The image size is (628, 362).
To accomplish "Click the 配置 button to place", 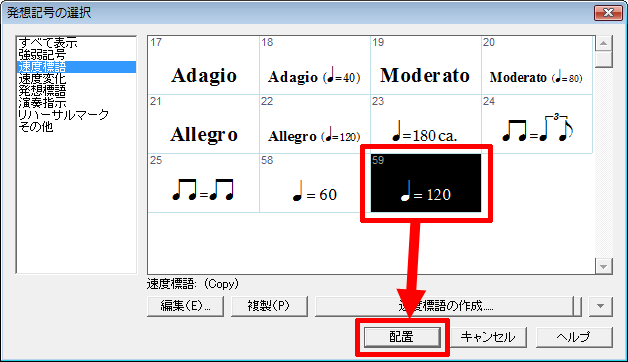I will 402,337.
